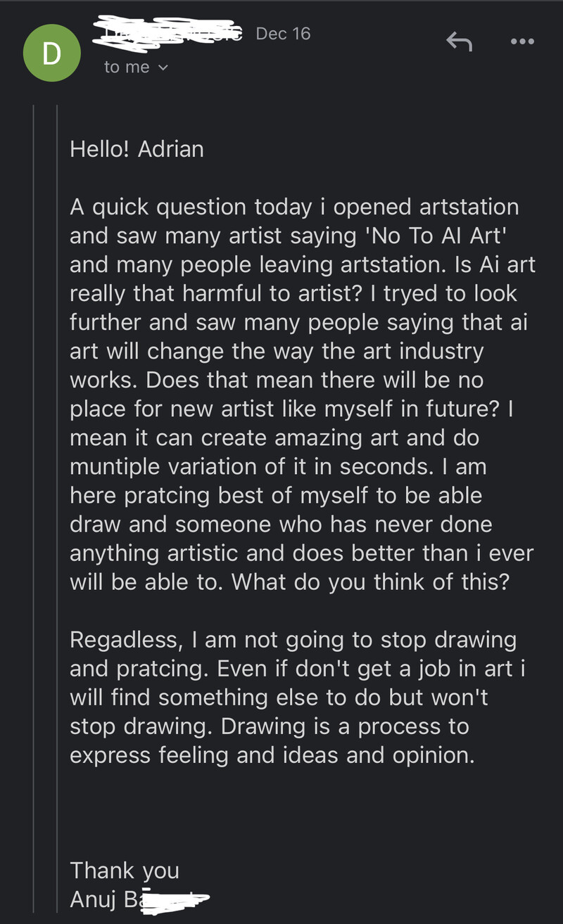Image resolution: width=563 pixels, height=924 pixels.
Task: Click the 'to me' recipient label
Action: (x=127, y=68)
